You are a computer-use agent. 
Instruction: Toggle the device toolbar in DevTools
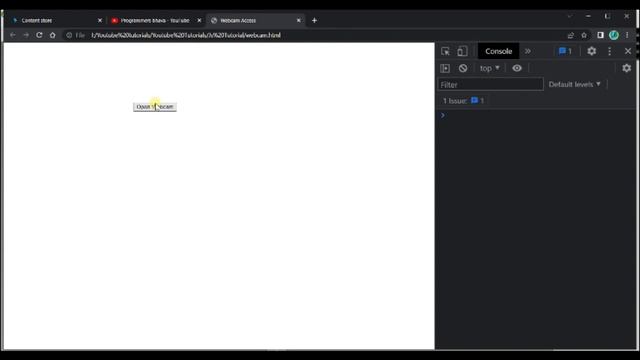(462, 51)
